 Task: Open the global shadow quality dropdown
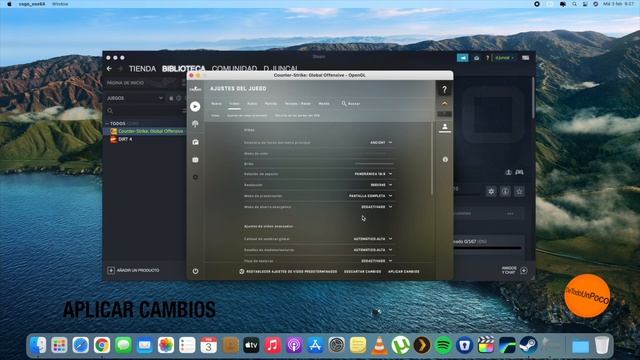coord(373,239)
